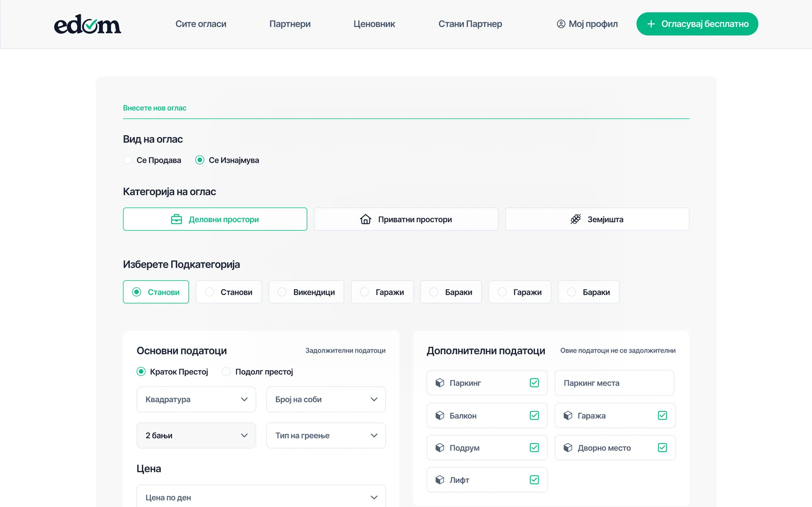Select the Земјишта category
The image size is (812, 507).
click(597, 219)
